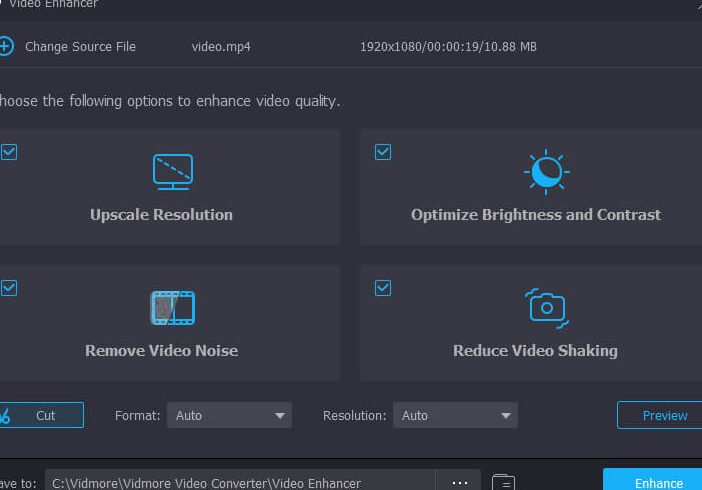Screen dimensions: 702x490
Task: Click the Upscale Resolution label
Action: 161,215
